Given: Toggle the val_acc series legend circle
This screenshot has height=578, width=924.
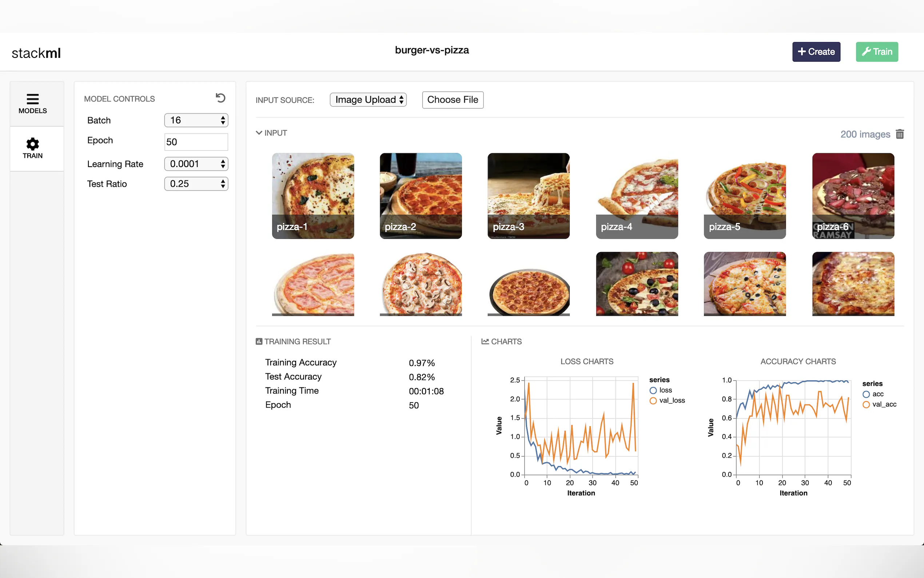Looking at the screenshot, I should 866,404.
